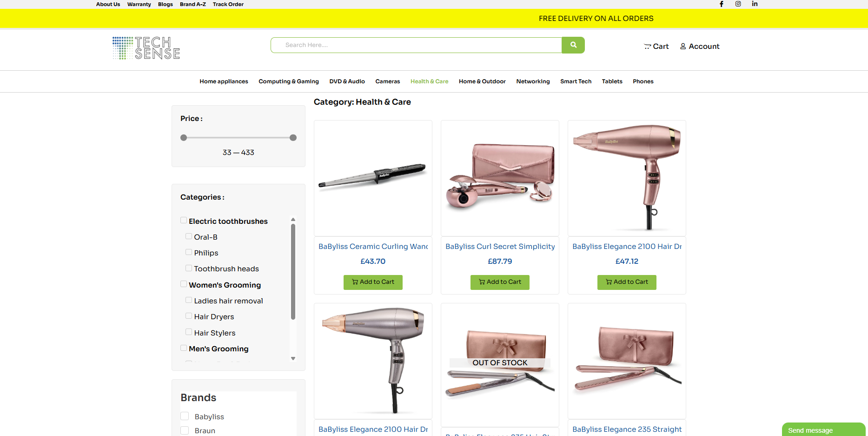868x436 pixels.
Task: Check the Hair Dryers category filter
Action: pyautogui.click(x=189, y=316)
